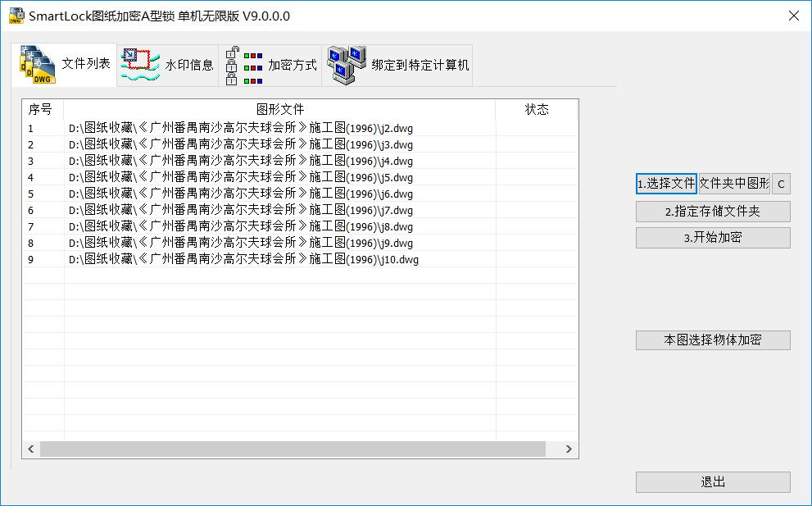Click the 文件夹中图形 button
This screenshot has height=506, width=812.
(x=734, y=184)
